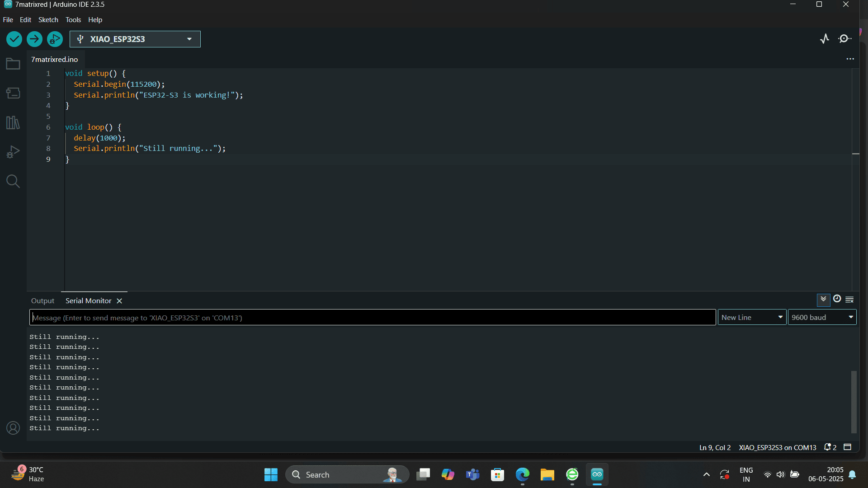Open the Wi-Fi network tray icon
This screenshot has height=488, width=868.
click(767, 474)
